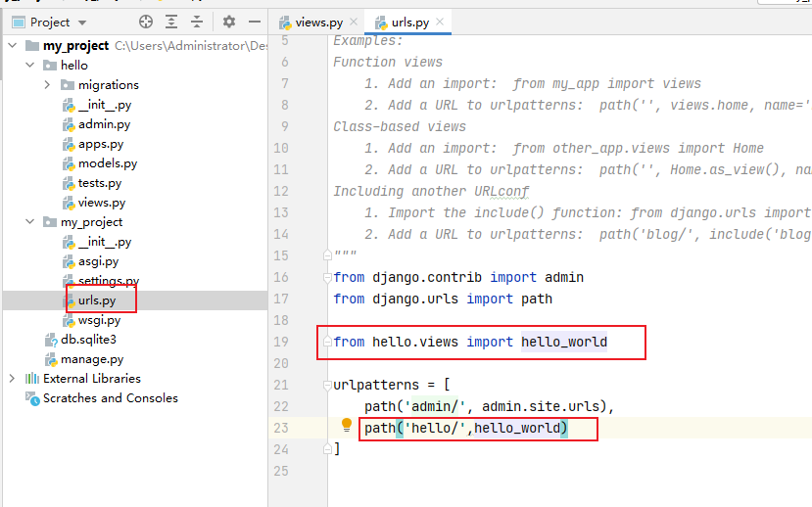This screenshot has height=507, width=812.
Task: Expand External Libraries node
Action: tap(13, 379)
